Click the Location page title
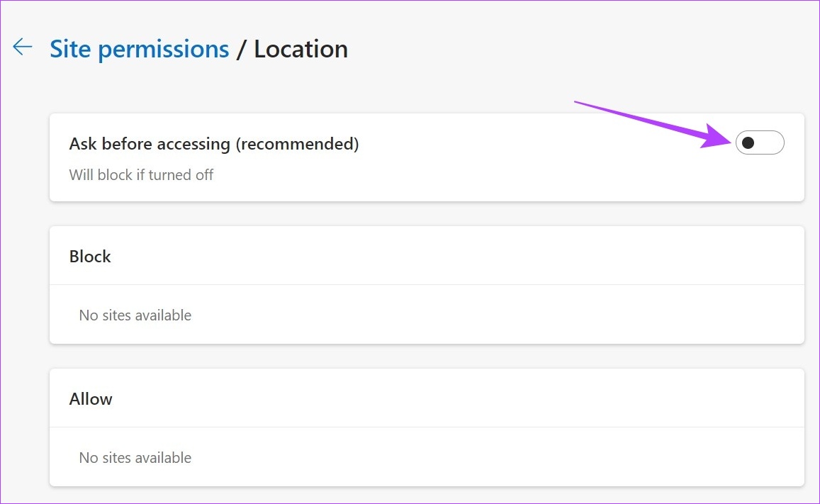Screen dimensions: 820x504 (301, 48)
